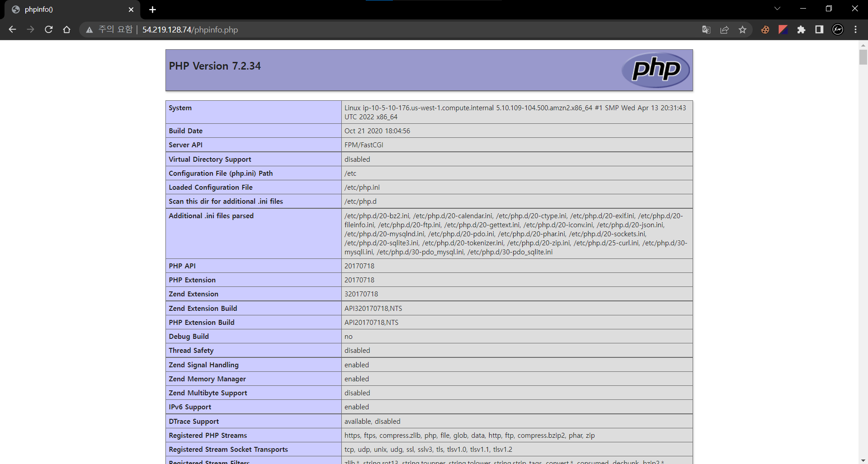The height and width of the screenshot is (464, 868).
Task: Reload the phpinfo page
Action: (49, 29)
